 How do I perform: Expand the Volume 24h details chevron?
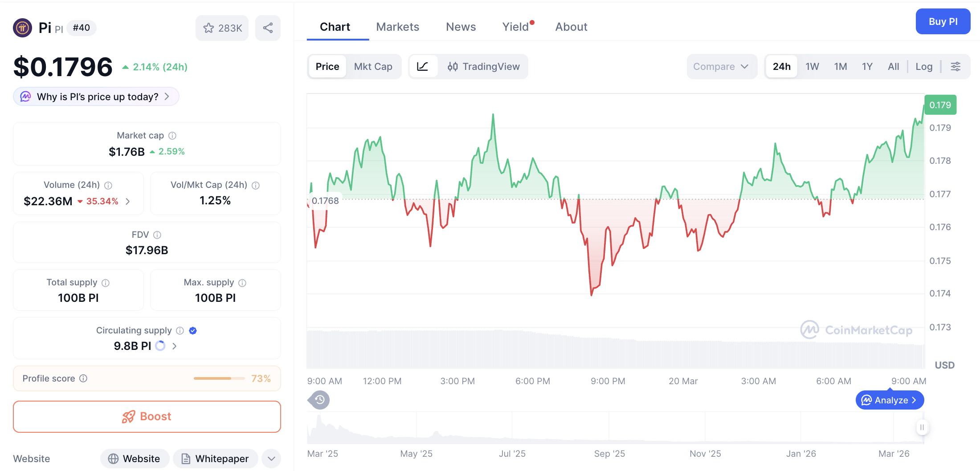[127, 201]
